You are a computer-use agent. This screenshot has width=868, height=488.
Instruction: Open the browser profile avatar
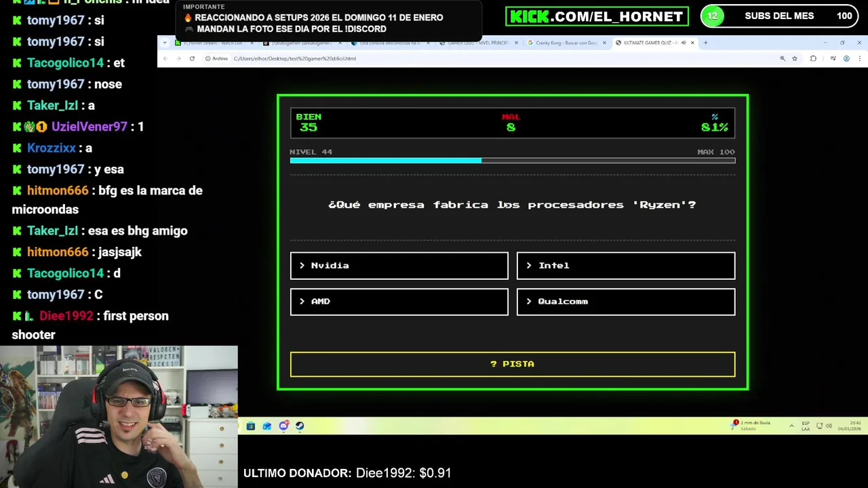(846, 58)
